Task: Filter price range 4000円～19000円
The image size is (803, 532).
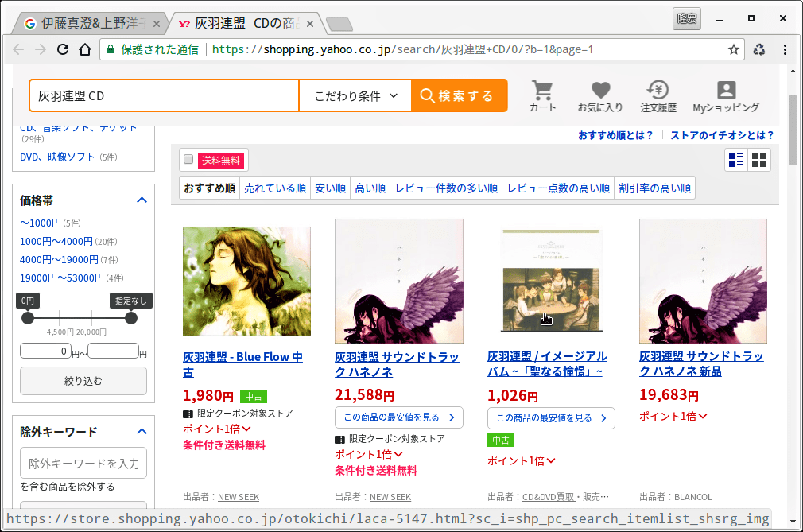Action: (x=59, y=260)
